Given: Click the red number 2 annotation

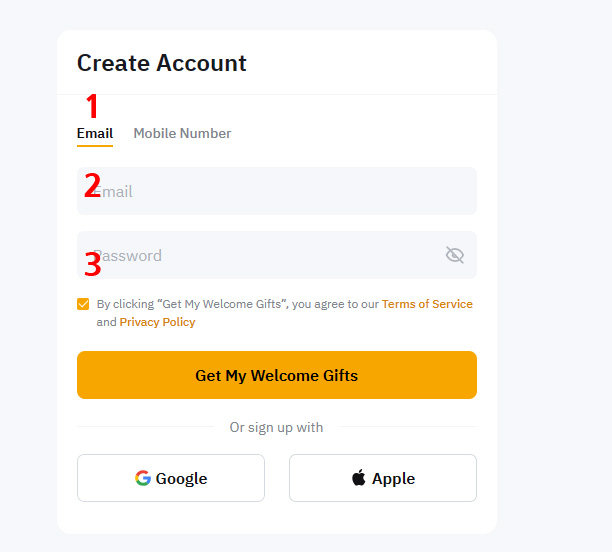Looking at the screenshot, I should point(93,185).
